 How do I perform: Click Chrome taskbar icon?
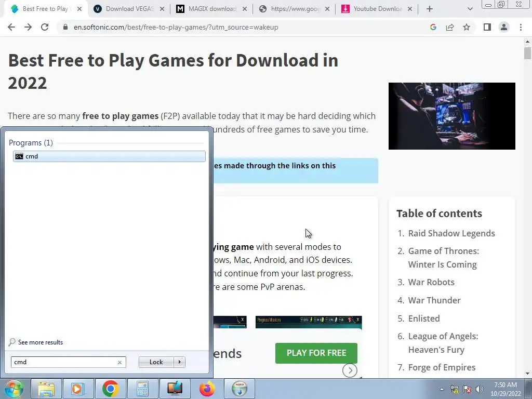pos(110,389)
